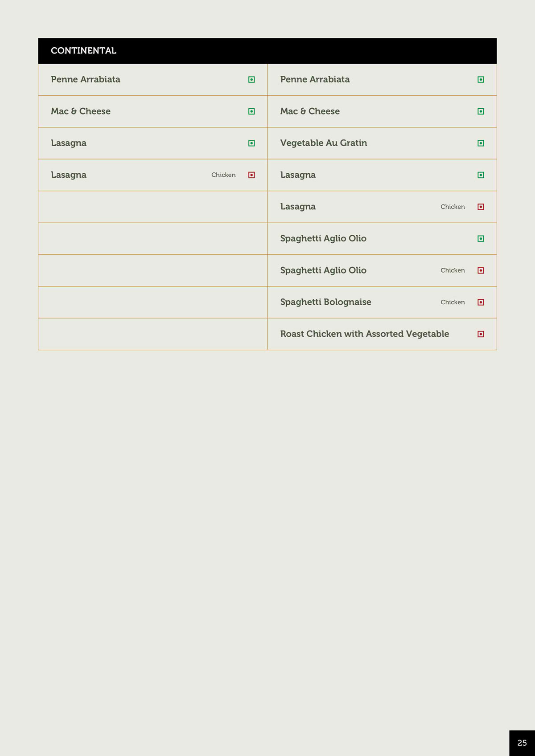This screenshot has width=535, height=756.
Task: Click the red icon for right-column chicken Lasagna
Action: 481,207
